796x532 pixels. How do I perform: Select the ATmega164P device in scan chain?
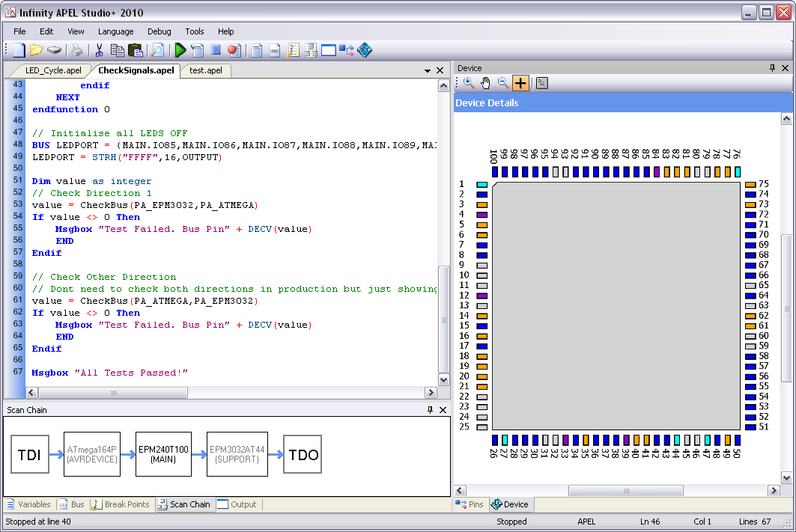click(x=91, y=454)
